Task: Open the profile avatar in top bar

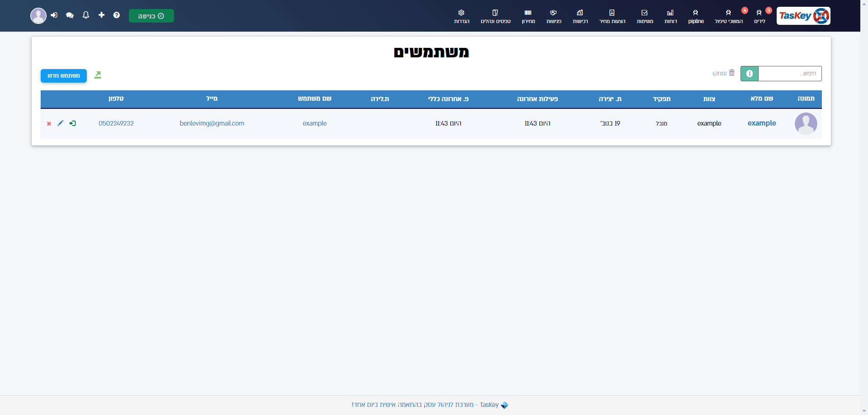Action: (x=38, y=16)
